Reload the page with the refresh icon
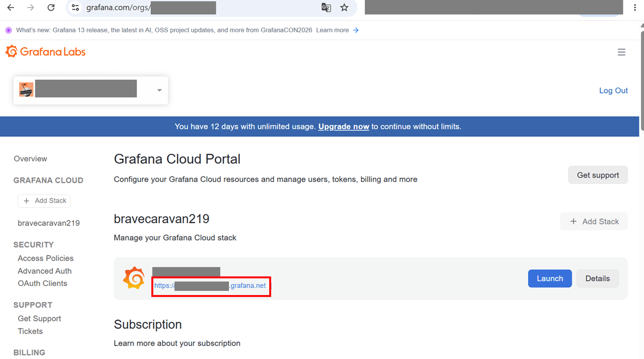The image size is (644, 359). pos(51,8)
